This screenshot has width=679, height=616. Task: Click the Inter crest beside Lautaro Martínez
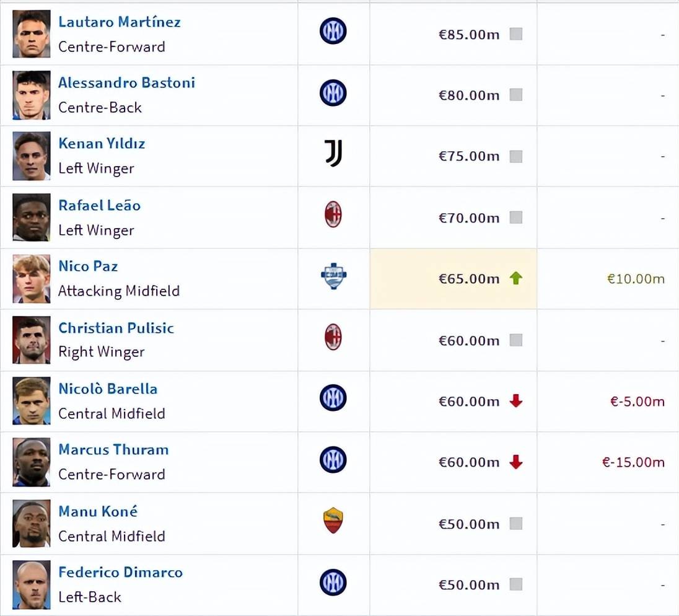point(333,31)
